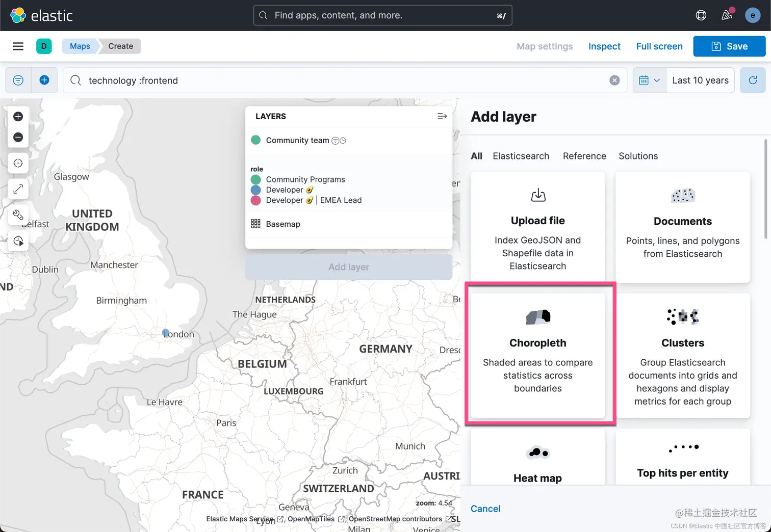Open the calendar quick date menu
Image resolution: width=771 pixels, height=532 pixels.
click(x=650, y=81)
